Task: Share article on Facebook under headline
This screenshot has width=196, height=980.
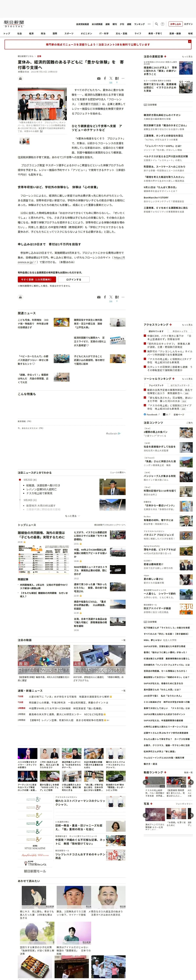Action: (x=105, y=78)
